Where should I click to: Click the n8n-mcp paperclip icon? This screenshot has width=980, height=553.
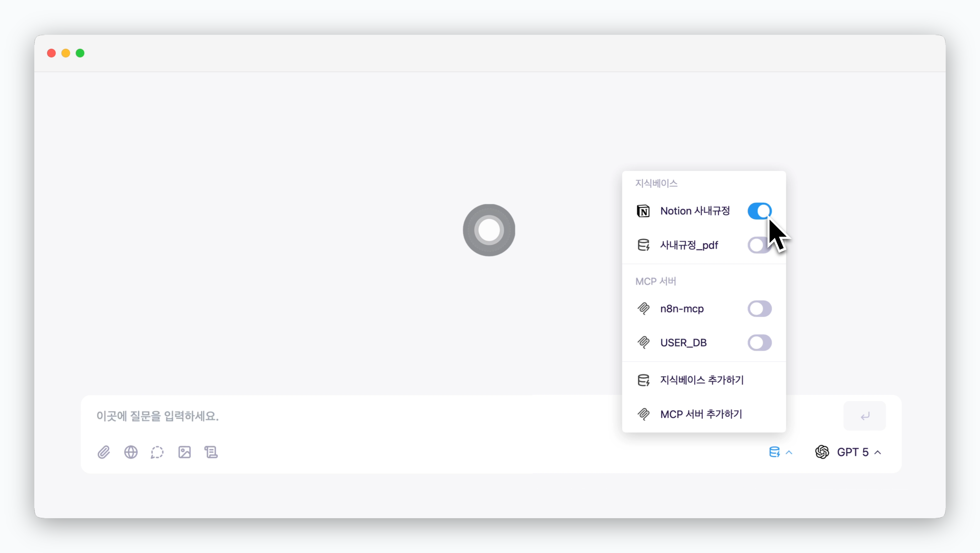point(643,309)
